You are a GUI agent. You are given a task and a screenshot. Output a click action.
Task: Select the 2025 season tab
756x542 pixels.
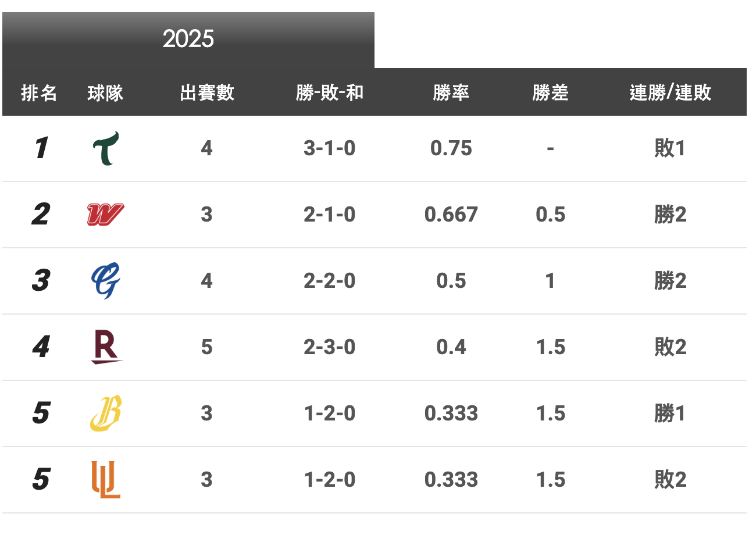click(188, 39)
